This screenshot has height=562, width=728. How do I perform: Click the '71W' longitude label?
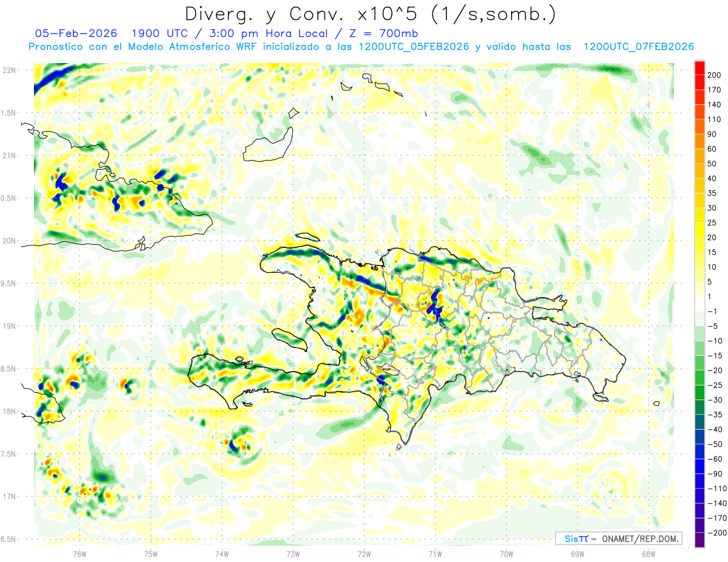click(435, 554)
